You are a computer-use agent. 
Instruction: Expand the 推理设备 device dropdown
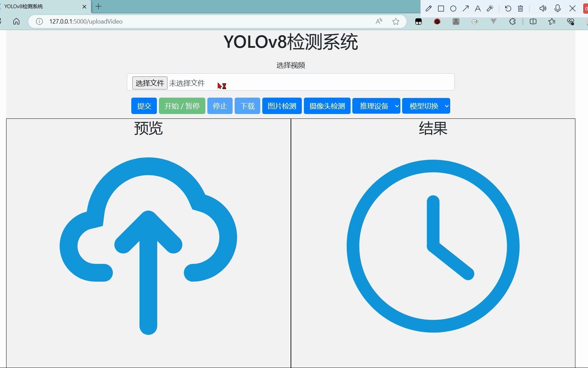376,106
